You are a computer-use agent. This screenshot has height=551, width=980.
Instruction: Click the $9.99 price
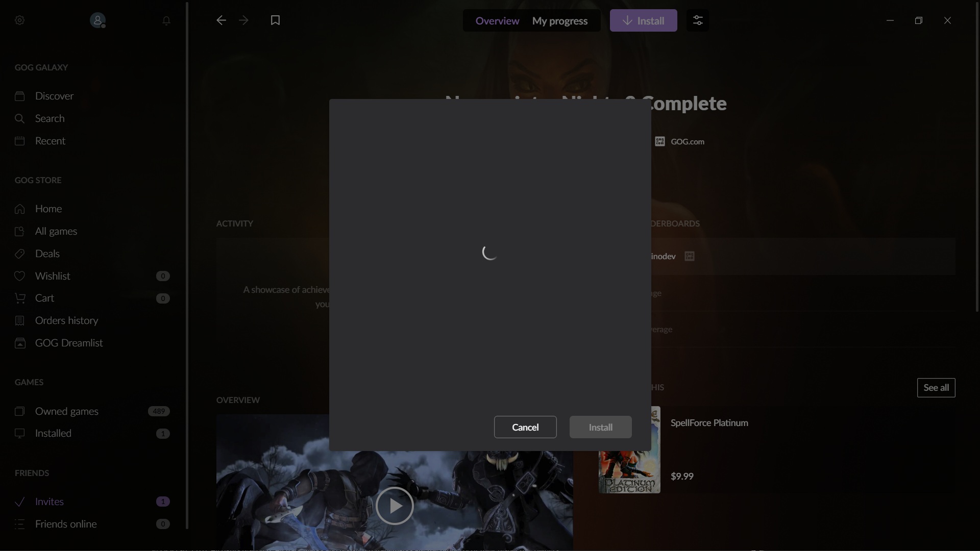pyautogui.click(x=682, y=476)
